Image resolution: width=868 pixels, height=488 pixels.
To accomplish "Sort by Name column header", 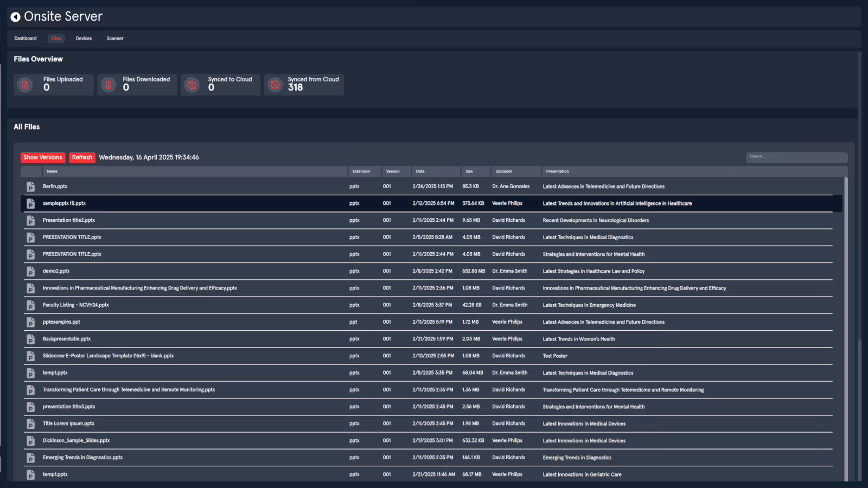I will [x=194, y=171].
